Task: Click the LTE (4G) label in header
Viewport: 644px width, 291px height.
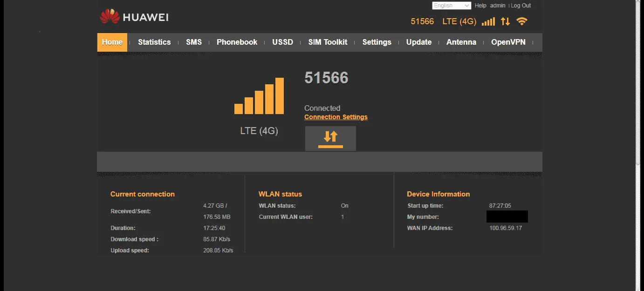Action: pyautogui.click(x=459, y=21)
